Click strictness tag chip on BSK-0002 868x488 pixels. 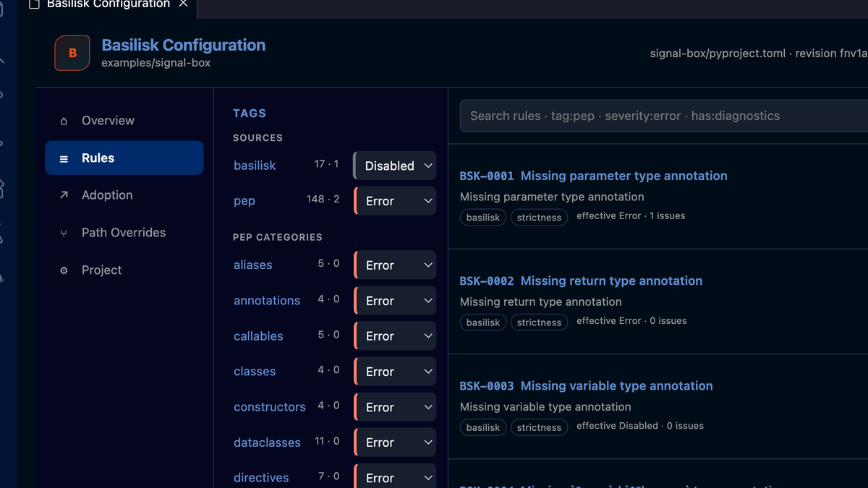(x=539, y=322)
